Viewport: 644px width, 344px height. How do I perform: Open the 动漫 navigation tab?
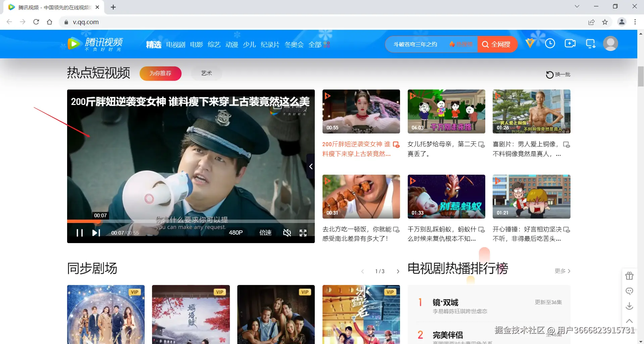(232, 45)
